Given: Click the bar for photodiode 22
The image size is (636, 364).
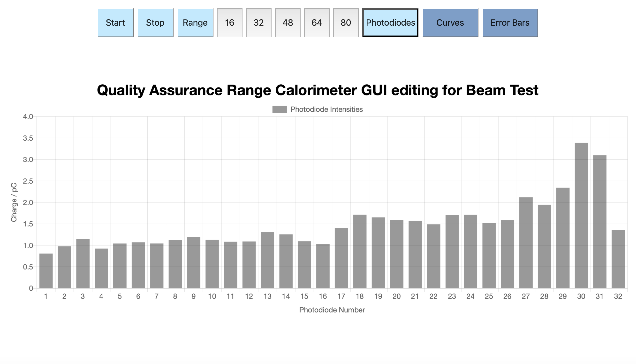Looking at the screenshot, I should [433, 256].
